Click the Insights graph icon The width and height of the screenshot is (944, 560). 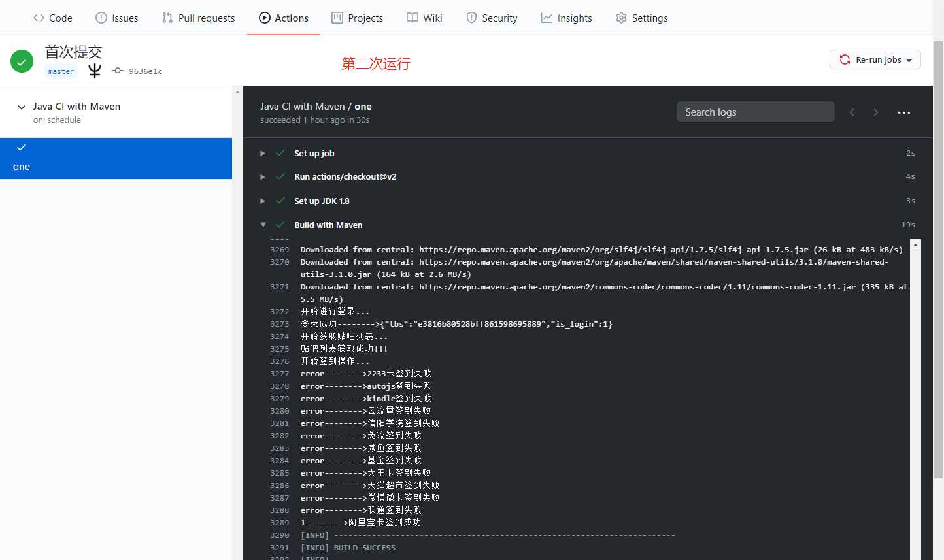(547, 18)
